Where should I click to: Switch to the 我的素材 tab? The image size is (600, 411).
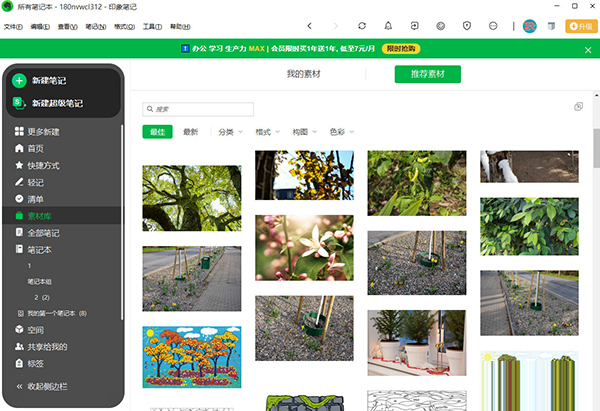click(308, 74)
